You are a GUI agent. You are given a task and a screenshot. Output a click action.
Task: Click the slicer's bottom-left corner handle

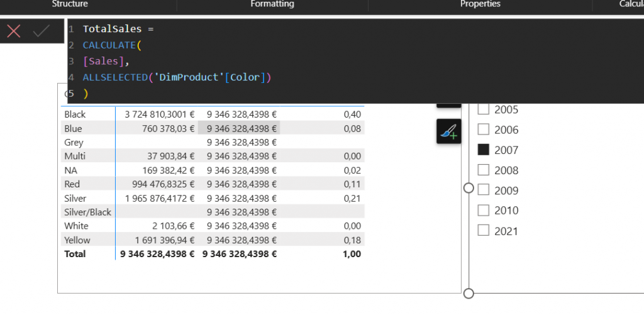coord(469,293)
